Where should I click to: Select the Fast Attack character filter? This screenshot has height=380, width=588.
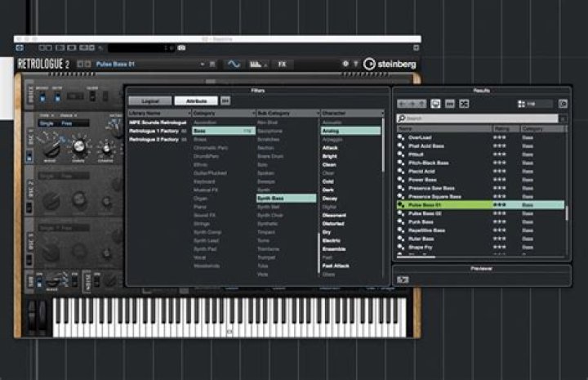click(336, 266)
